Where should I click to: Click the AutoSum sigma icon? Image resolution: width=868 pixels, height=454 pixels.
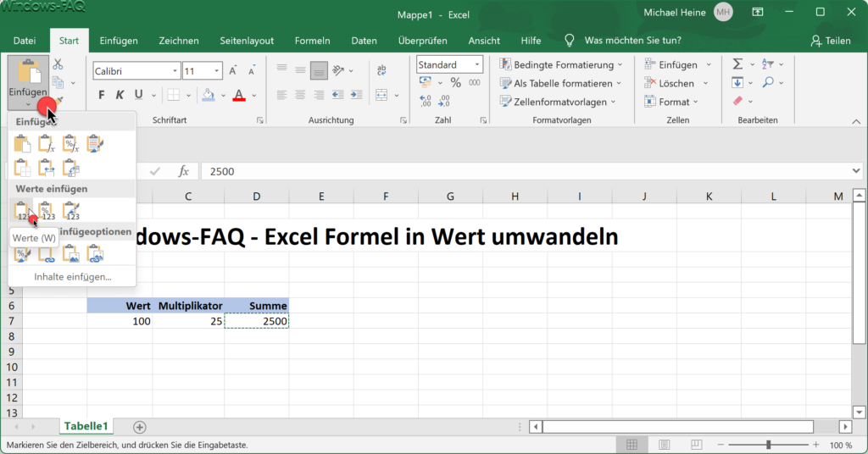click(737, 64)
